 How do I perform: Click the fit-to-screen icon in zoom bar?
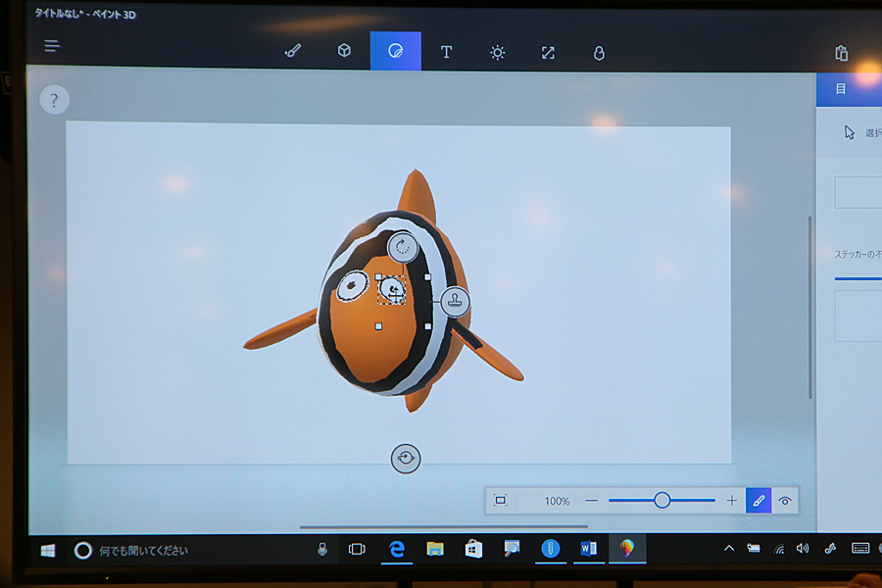[500, 500]
